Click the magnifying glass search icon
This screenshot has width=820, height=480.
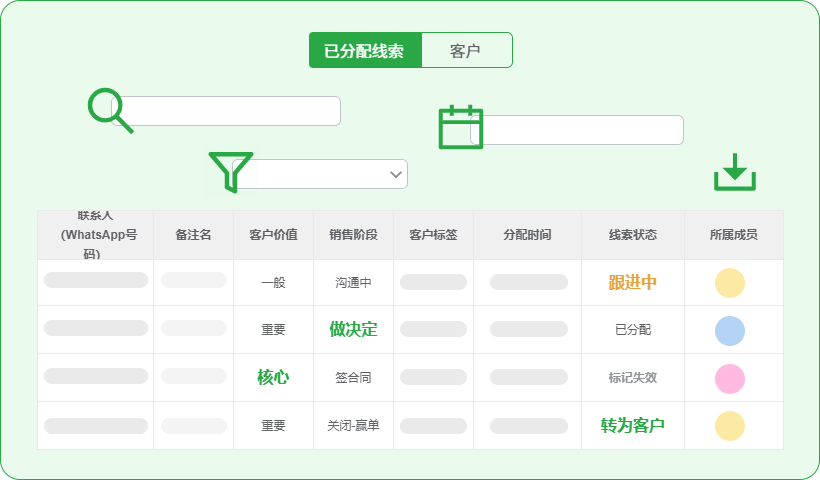[x=109, y=110]
